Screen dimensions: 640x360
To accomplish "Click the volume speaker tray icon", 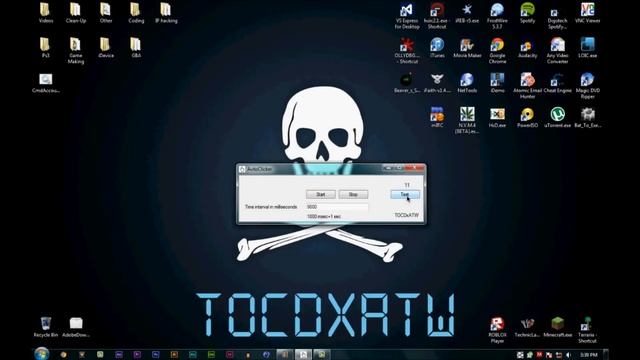I will pyautogui.click(x=569, y=355).
